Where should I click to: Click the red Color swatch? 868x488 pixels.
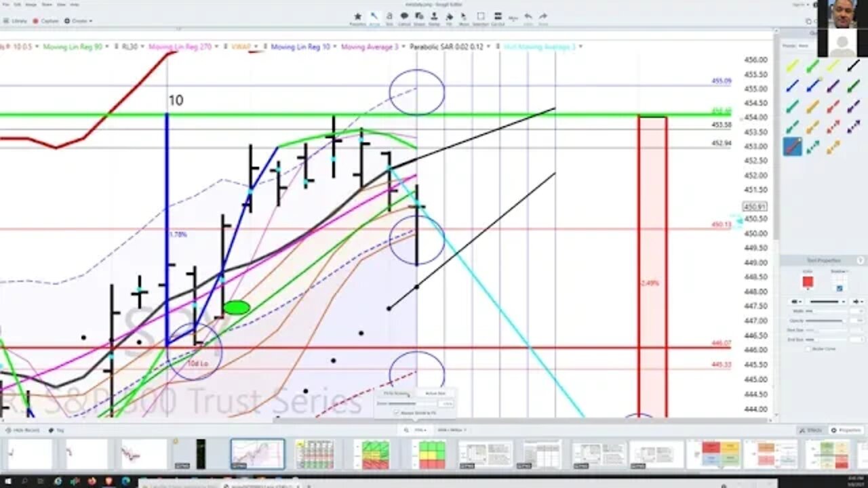808,281
